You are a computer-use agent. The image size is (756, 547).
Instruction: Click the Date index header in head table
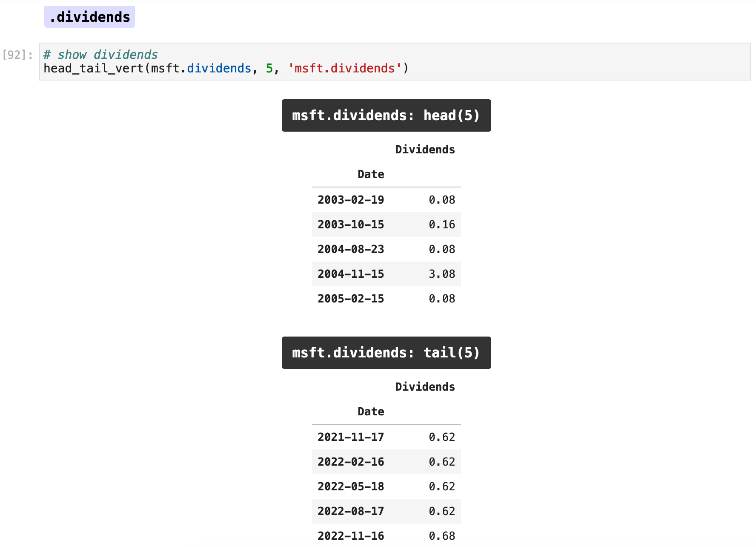pos(371,174)
